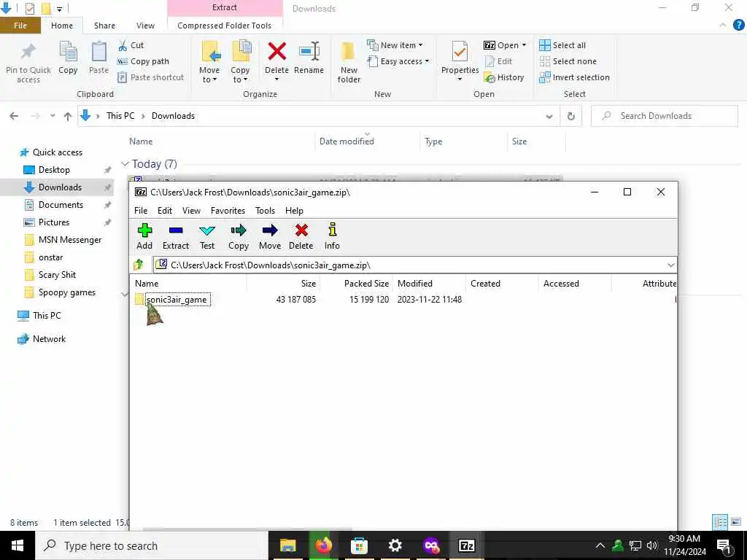Open Compressed Folder Tools tab
The image size is (747, 560).
(225, 26)
